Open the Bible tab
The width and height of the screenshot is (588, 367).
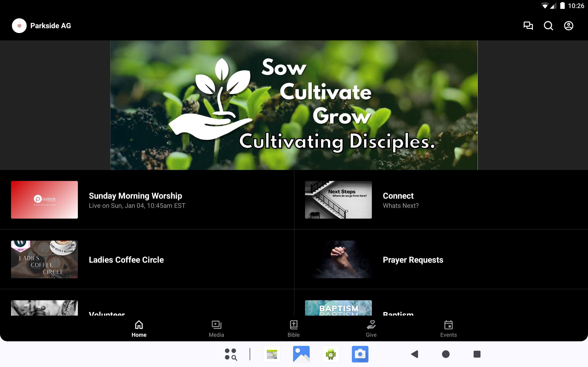[x=294, y=329]
